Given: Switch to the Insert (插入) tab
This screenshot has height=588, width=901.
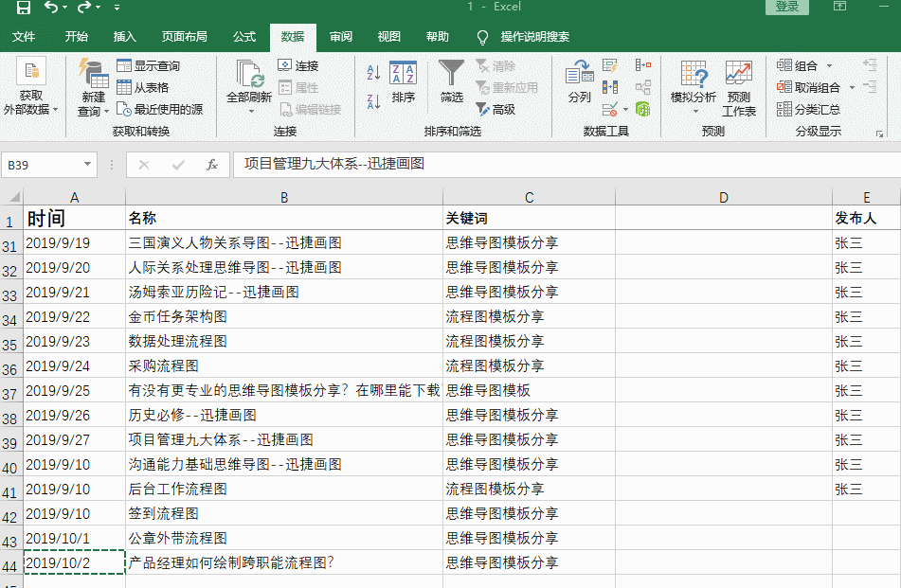Looking at the screenshot, I should 125,37.
